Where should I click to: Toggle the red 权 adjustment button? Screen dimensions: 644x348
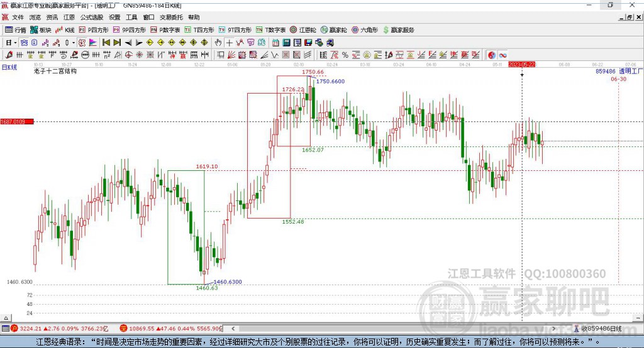(x=82, y=43)
